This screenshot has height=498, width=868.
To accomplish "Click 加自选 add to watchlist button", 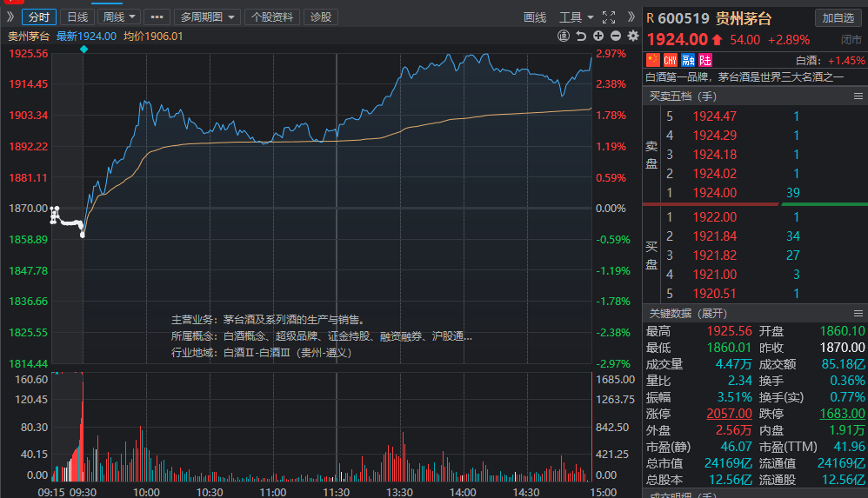I will coord(838,18).
